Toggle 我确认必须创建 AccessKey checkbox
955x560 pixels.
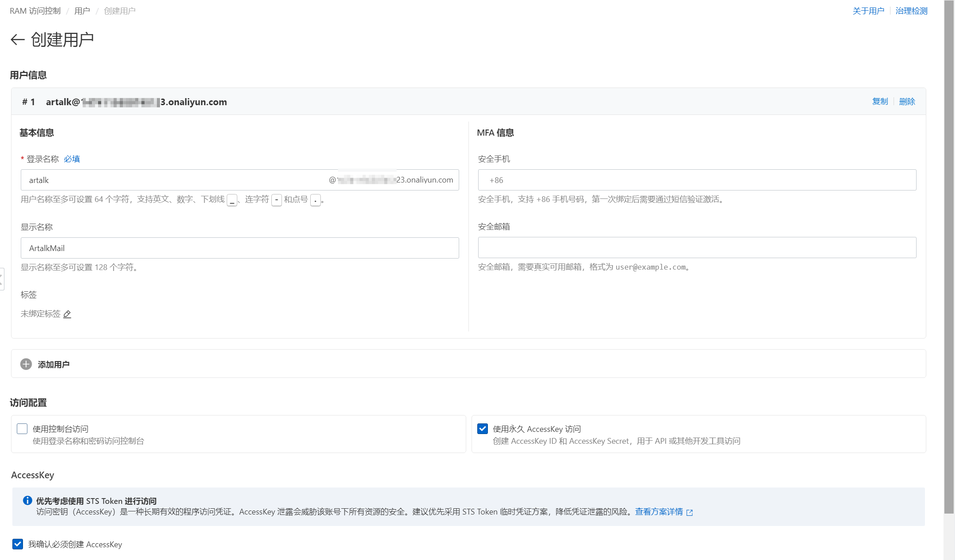(18, 544)
